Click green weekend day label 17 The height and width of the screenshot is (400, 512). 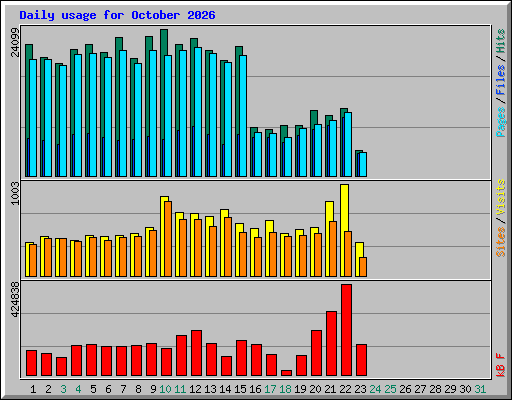pyautogui.click(x=270, y=389)
